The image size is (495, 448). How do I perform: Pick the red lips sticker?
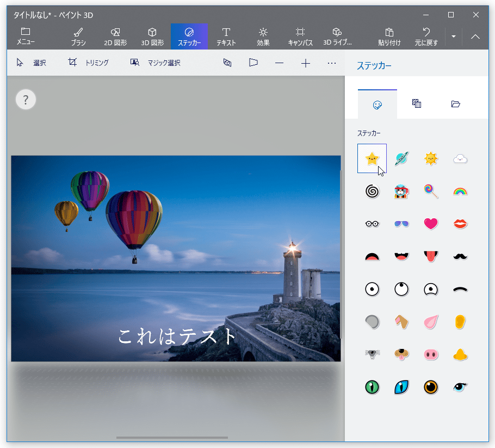click(x=460, y=224)
